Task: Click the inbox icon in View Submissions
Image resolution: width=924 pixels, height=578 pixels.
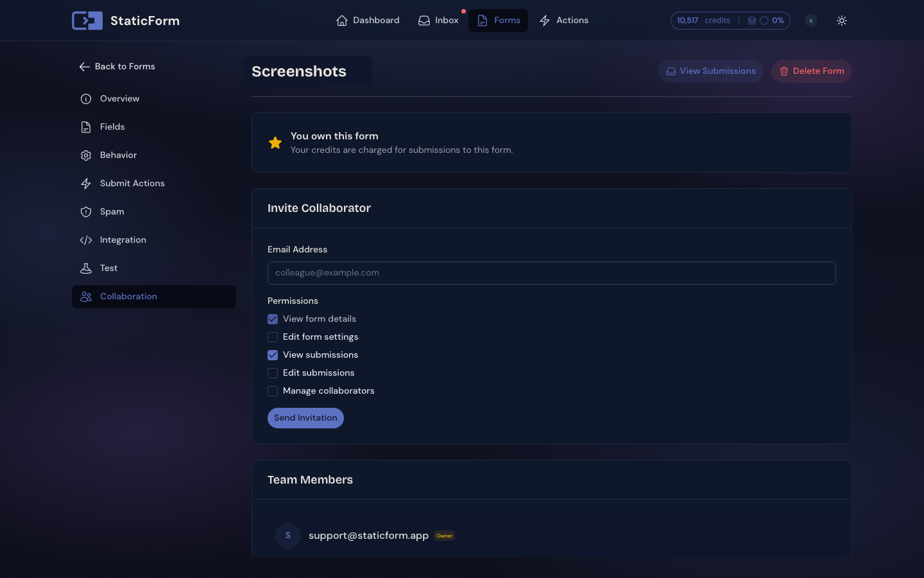Action: [x=671, y=71]
